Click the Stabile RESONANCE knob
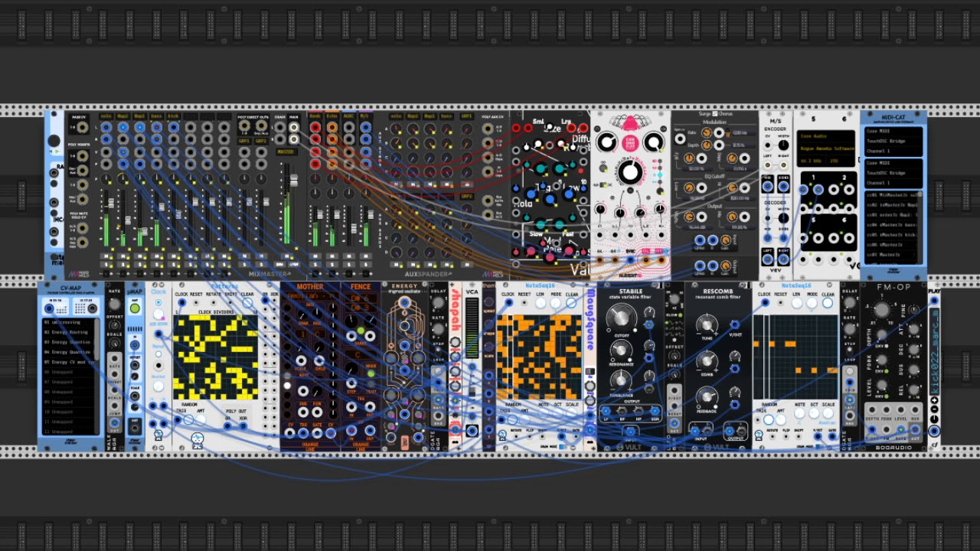Viewport: 980px width, 551px height. (x=621, y=350)
